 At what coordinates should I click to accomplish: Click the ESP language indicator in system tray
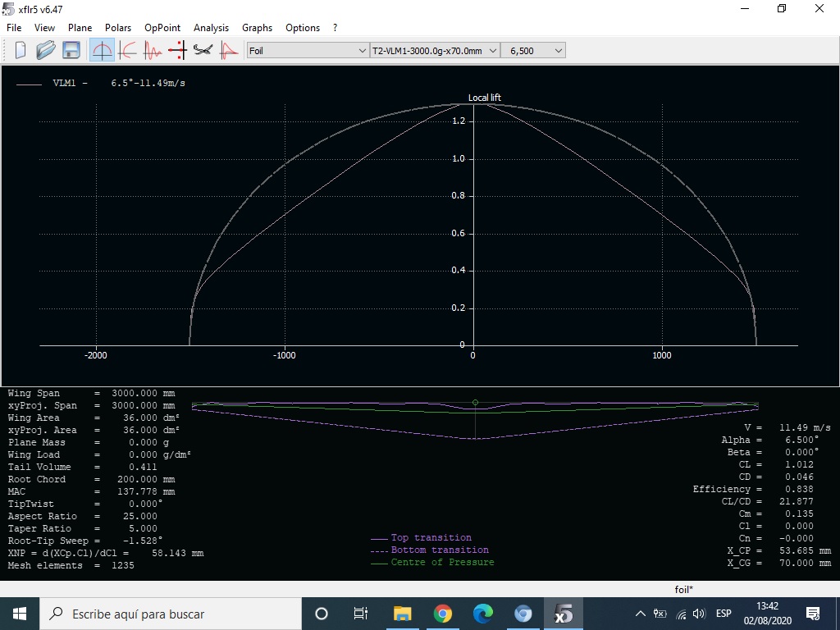point(724,614)
